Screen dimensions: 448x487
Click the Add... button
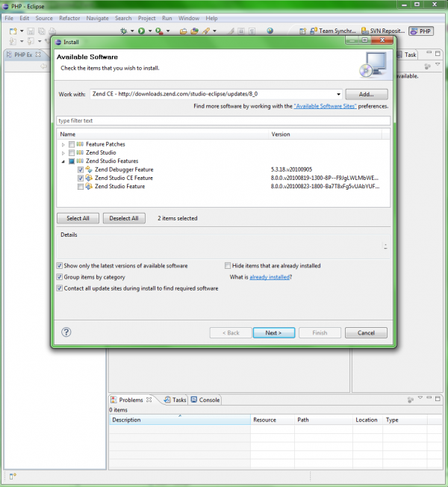coord(367,94)
